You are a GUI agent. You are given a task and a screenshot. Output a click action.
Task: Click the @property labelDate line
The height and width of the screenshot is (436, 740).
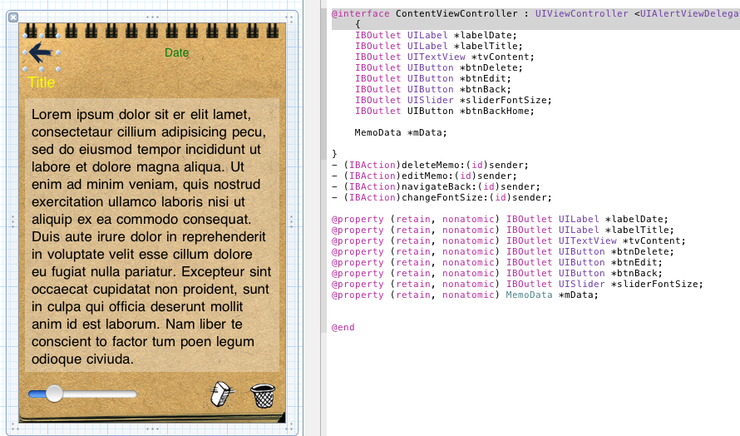coord(500,219)
